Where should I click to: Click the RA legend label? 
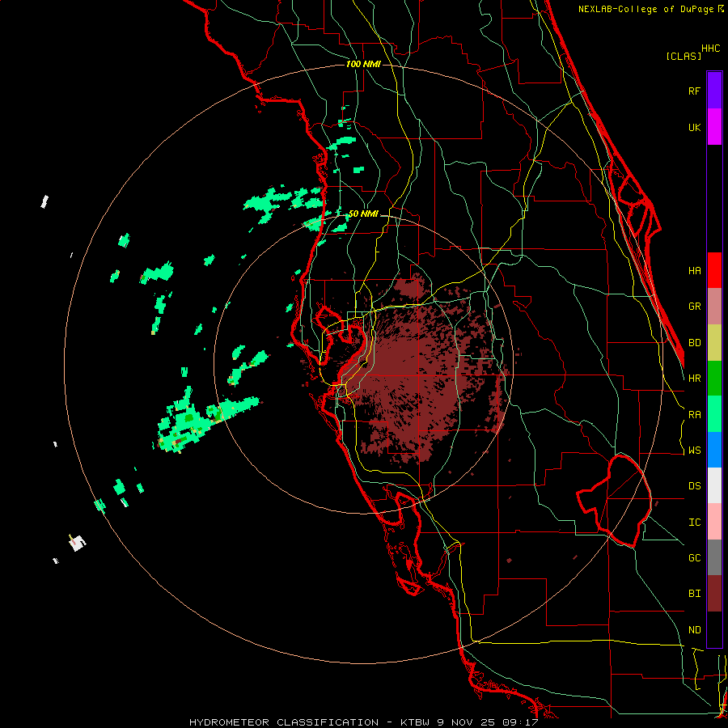coord(694,415)
